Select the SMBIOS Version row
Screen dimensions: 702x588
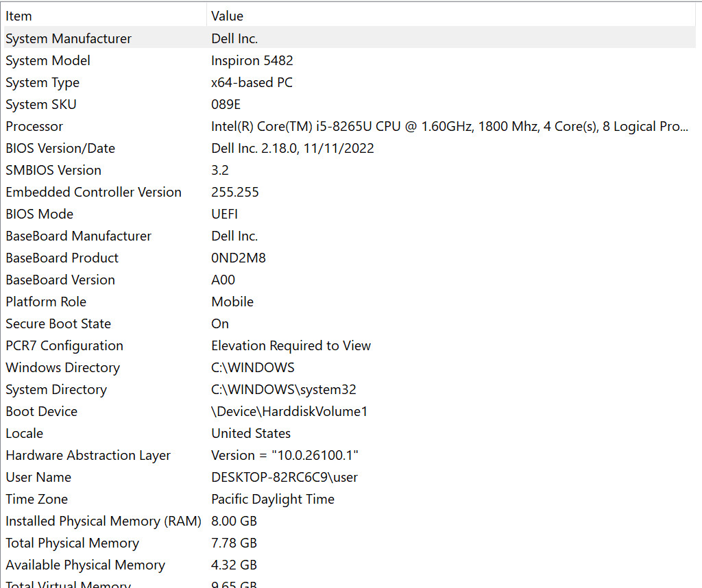350,170
